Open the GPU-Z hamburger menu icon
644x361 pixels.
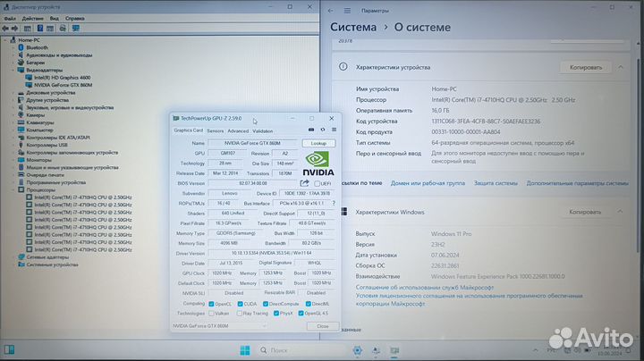pos(334,130)
